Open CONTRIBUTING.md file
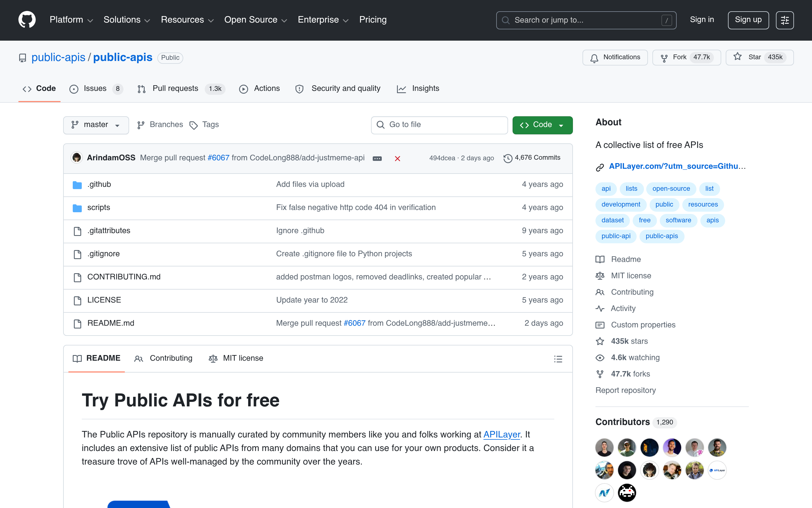Screen dimensions: 812x508 [x=124, y=277]
